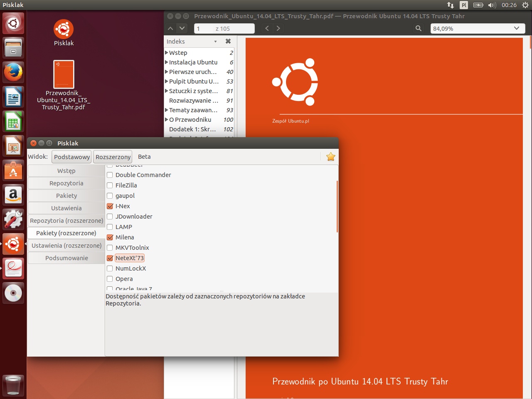The width and height of the screenshot is (532, 399).
Task: Go to the previous page in the PDF viewer
Action: [x=170, y=28]
